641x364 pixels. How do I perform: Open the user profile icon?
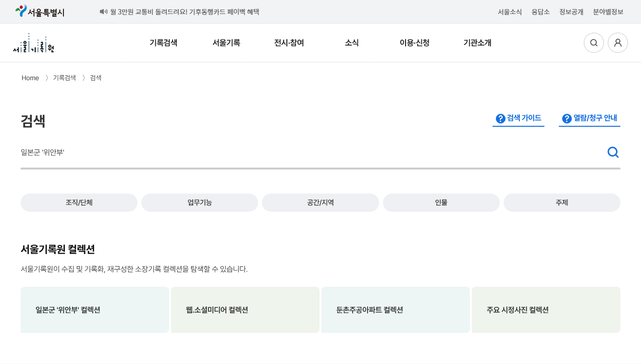tap(617, 43)
